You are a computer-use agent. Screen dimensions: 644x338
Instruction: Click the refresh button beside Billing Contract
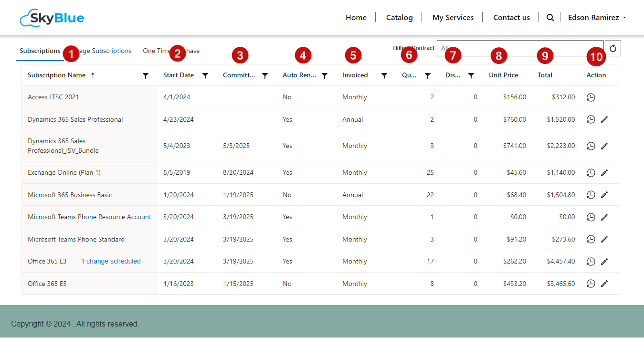[x=613, y=48]
